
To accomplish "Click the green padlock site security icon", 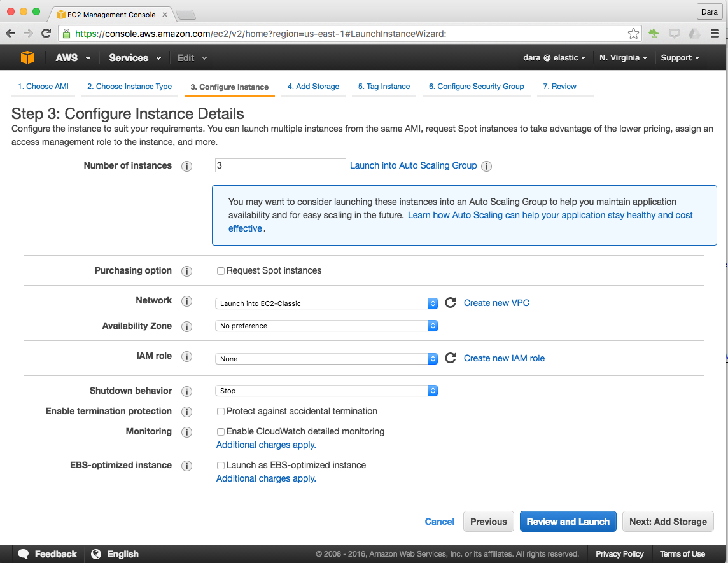I will [x=66, y=34].
